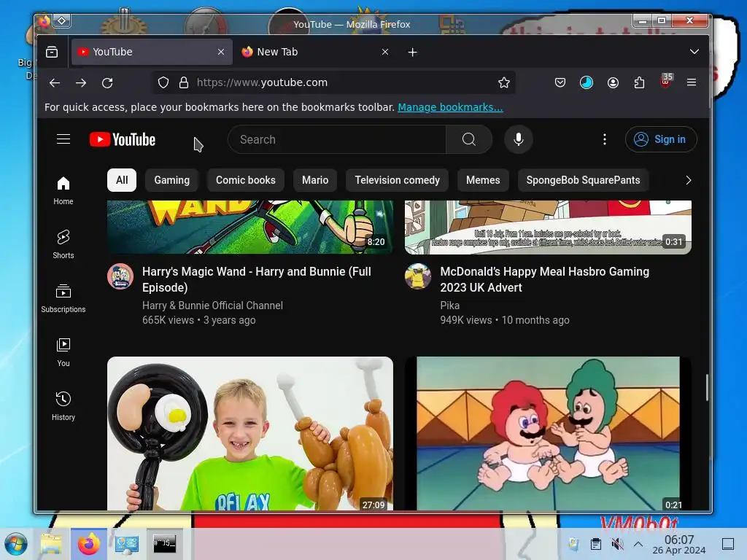Select the Television comedy filter chip
The image size is (747, 560).
pyautogui.click(x=398, y=180)
